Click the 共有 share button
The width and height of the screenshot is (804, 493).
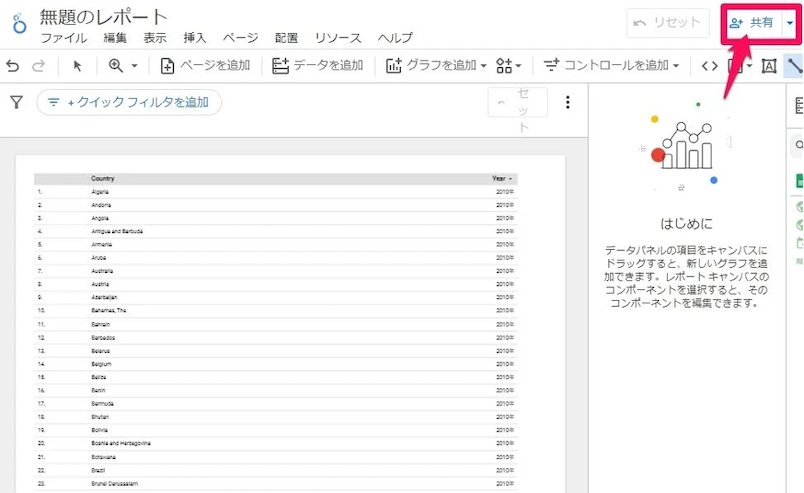pos(751,23)
